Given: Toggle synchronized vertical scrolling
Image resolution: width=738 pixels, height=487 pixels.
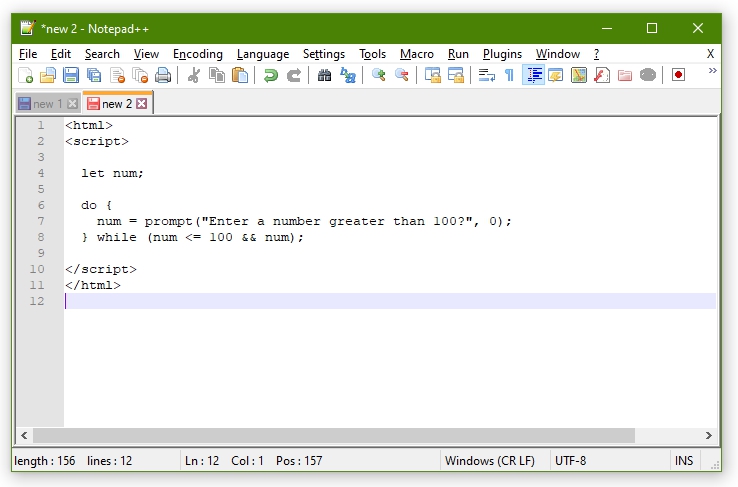Looking at the screenshot, I should 433,75.
